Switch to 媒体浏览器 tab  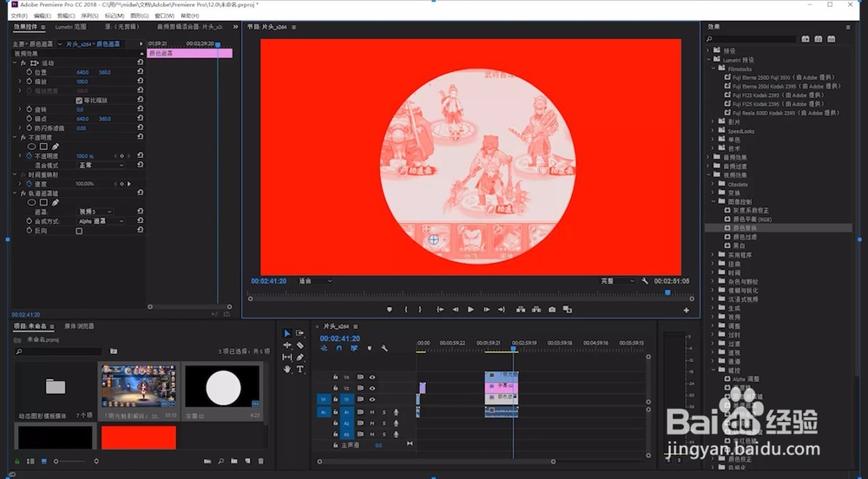pyautogui.click(x=79, y=326)
